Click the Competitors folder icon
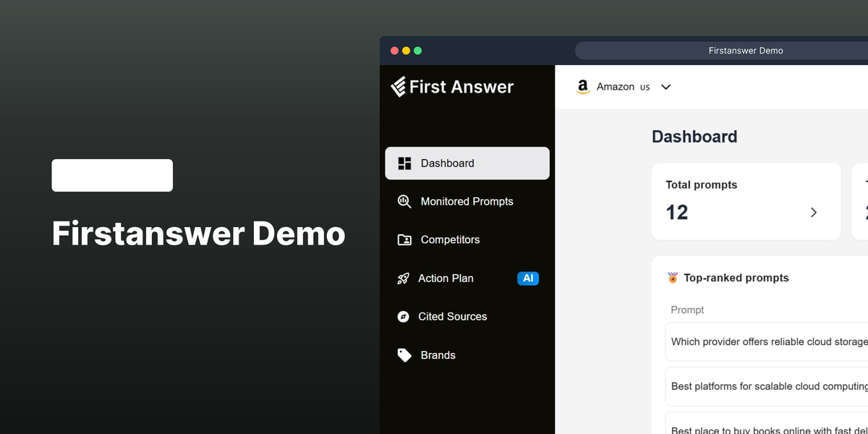Image resolution: width=868 pixels, height=434 pixels. pyautogui.click(x=404, y=240)
